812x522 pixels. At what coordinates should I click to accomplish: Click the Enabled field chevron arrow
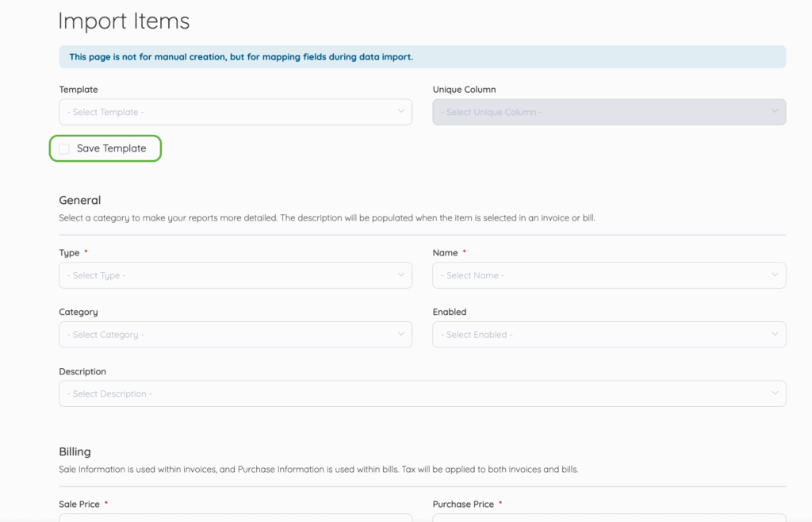click(x=775, y=335)
